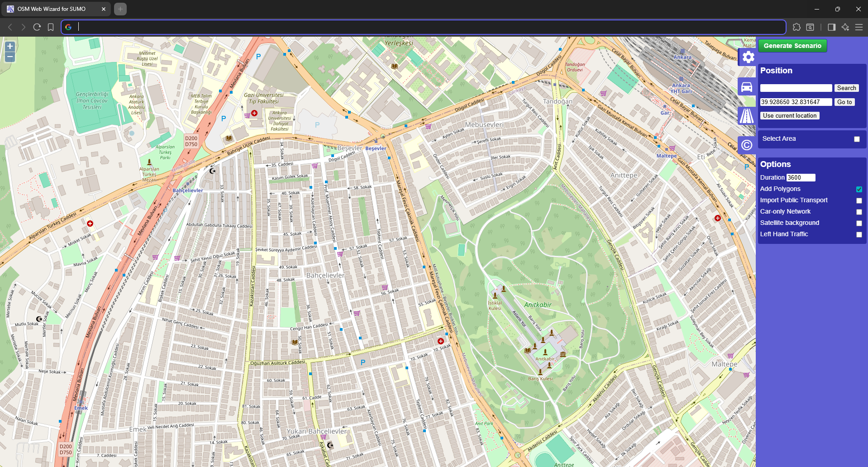Click the Search button
The width and height of the screenshot is (868, 467).
[846, 88]
